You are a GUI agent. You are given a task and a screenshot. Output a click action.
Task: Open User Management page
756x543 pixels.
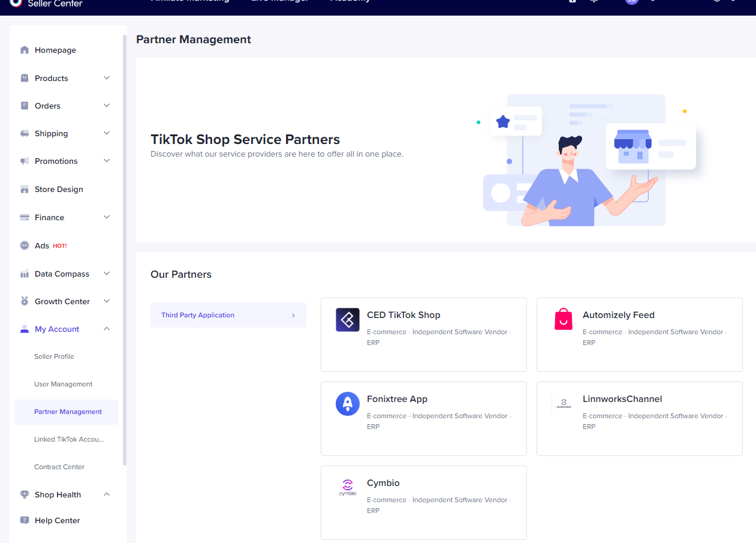(64, 384)
